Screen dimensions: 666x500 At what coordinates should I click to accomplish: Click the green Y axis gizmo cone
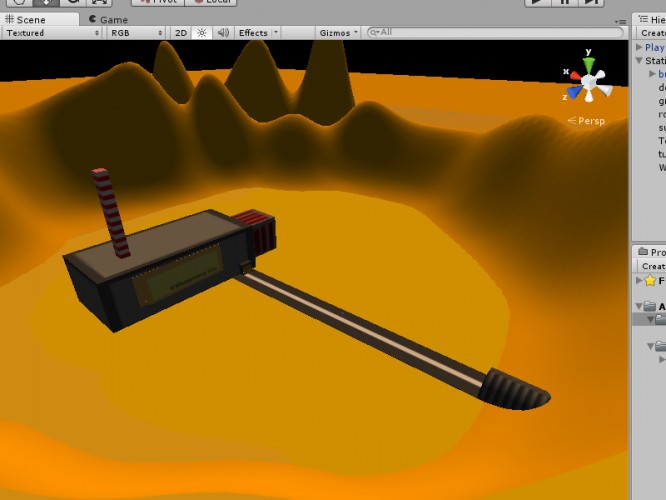tap(589, 65)
